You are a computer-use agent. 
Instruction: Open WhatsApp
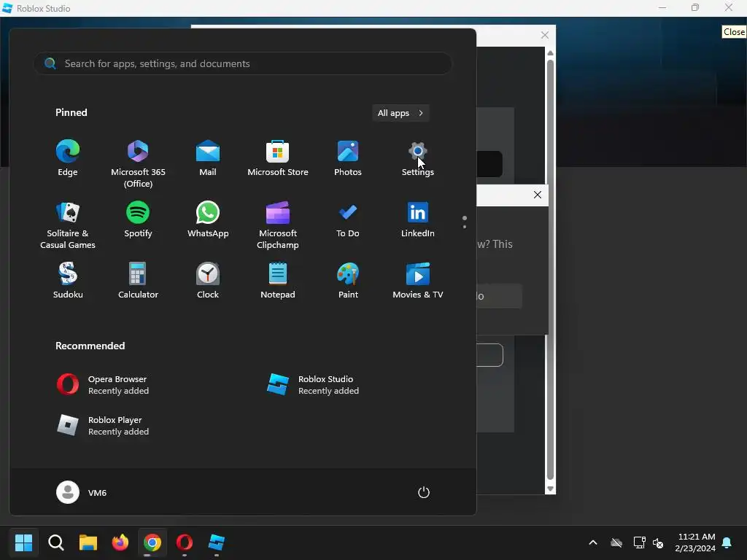click(x=208, y=219)
